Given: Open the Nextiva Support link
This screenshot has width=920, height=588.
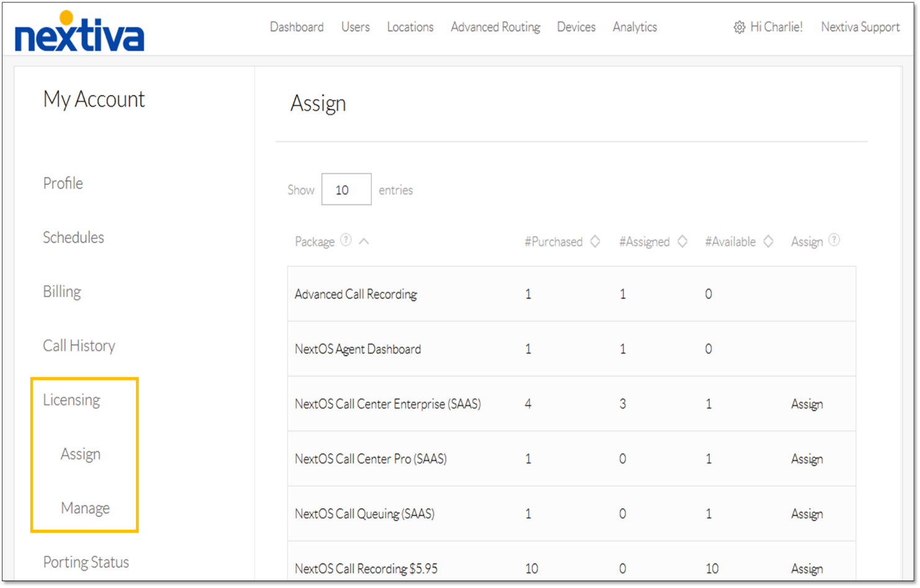Looking at the screenshot, I should [x=860, y=27].
